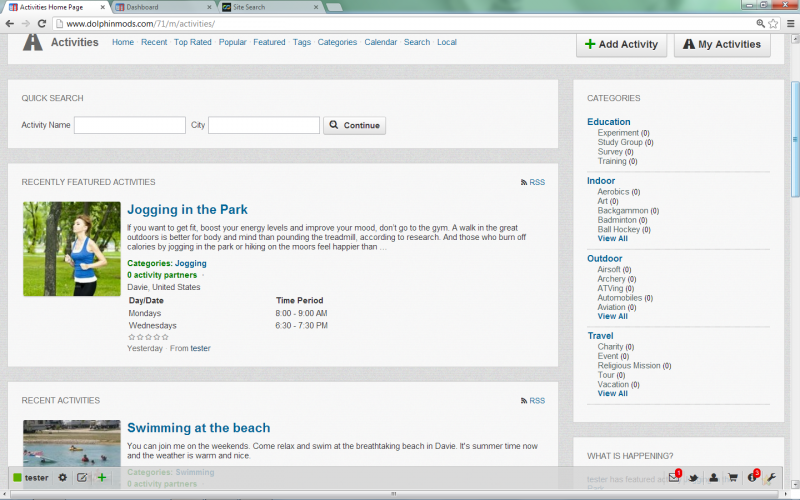Open My Activities
Viewport: 800px width, 500px height.
pos(722,45)
